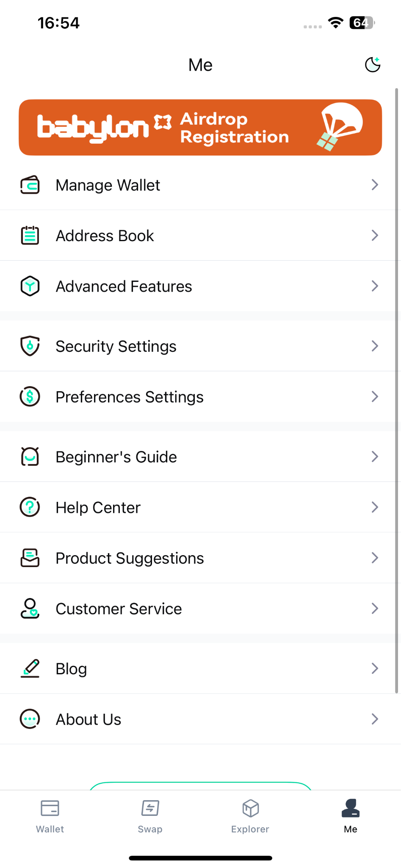This screenshot has width=401, height=868.
Task: Open the Babylon Airdrop Registration banner
Action: pos(200,128)
